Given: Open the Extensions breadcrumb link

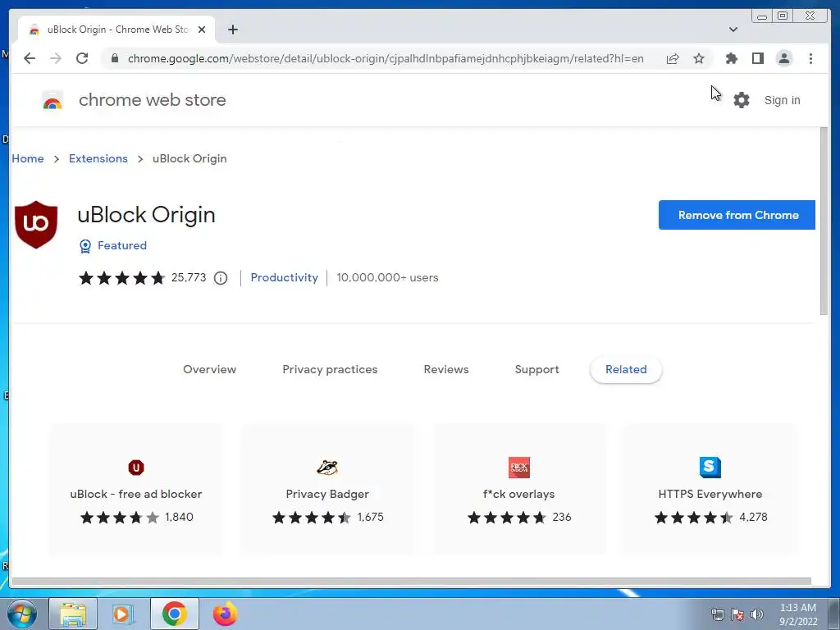Looking at the screenshot, I should tap(98, 158).
